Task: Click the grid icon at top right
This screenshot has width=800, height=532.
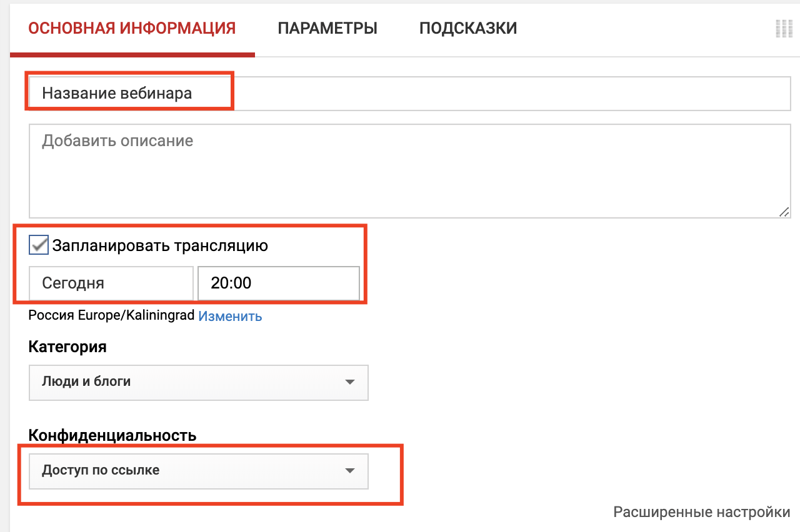Action: [x=783, y=28]
